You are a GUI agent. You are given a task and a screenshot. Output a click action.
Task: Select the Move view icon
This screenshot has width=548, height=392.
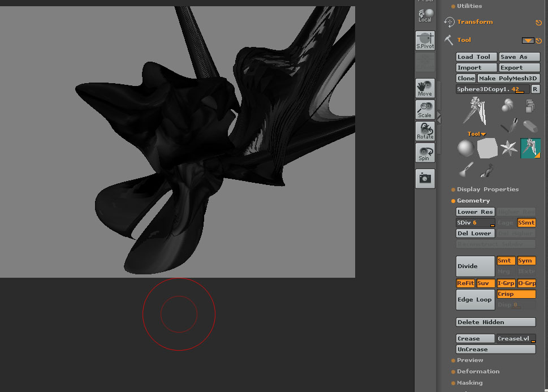tap(425, 88)
